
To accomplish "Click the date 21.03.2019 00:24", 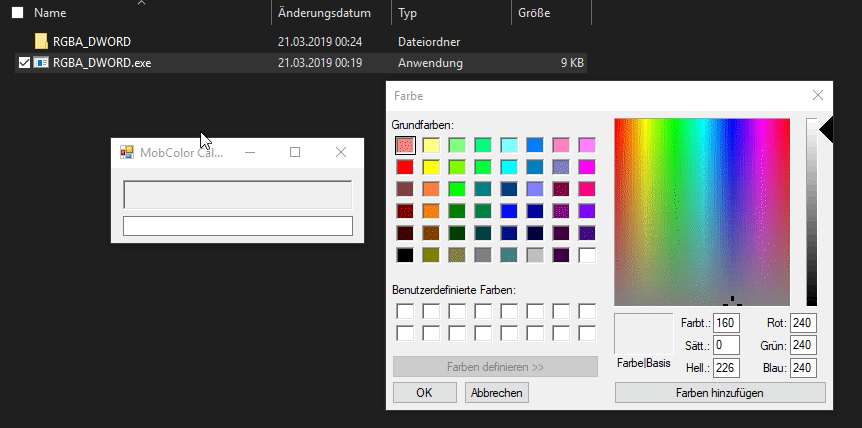I will 320,42.
